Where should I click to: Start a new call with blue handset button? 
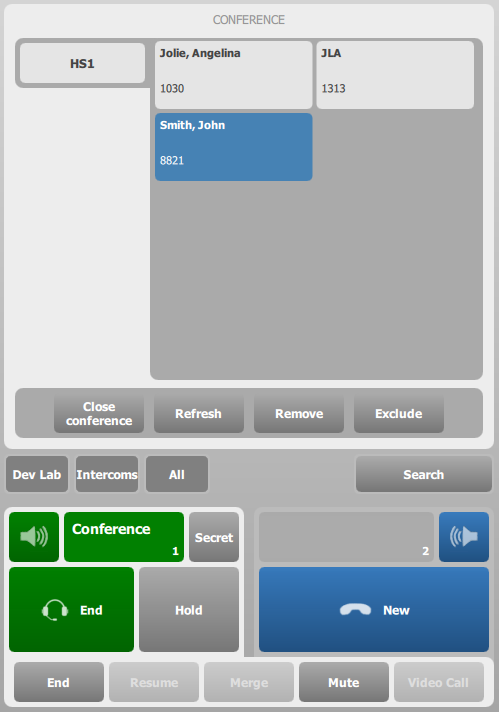pyautogui.click(x=374, y=609)
